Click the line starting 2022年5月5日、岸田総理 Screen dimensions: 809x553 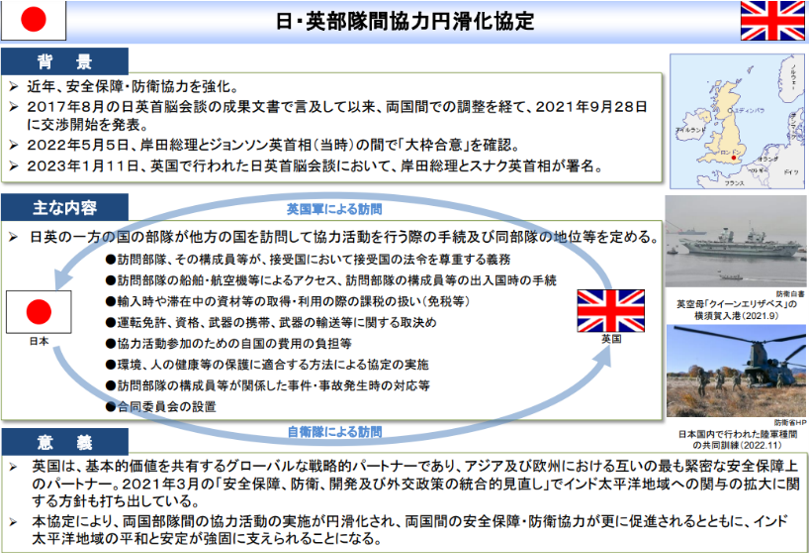[273, 145]
